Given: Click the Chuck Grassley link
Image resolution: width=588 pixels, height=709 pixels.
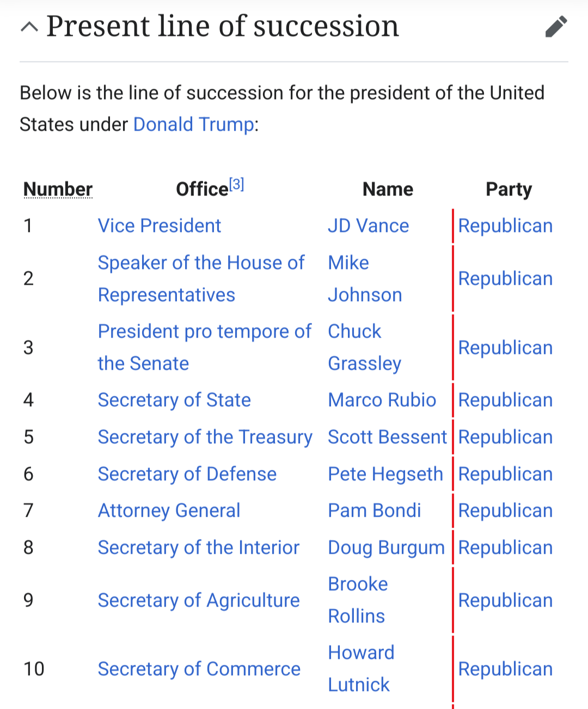Looking at the screenshot, I should point(365,347).
